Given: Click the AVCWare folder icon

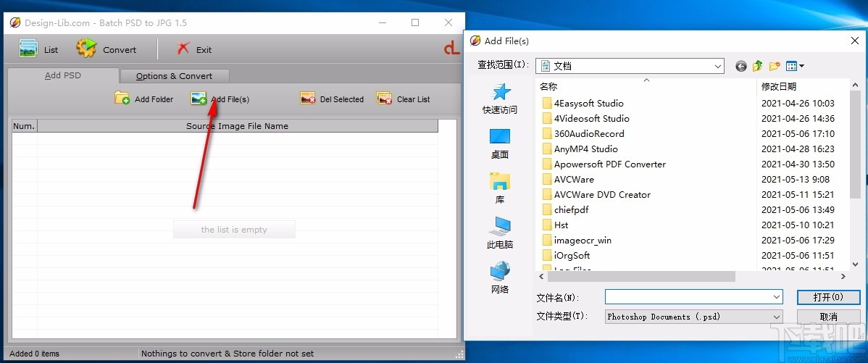Looking at the screenshot, I should click(x=547, y=179).
